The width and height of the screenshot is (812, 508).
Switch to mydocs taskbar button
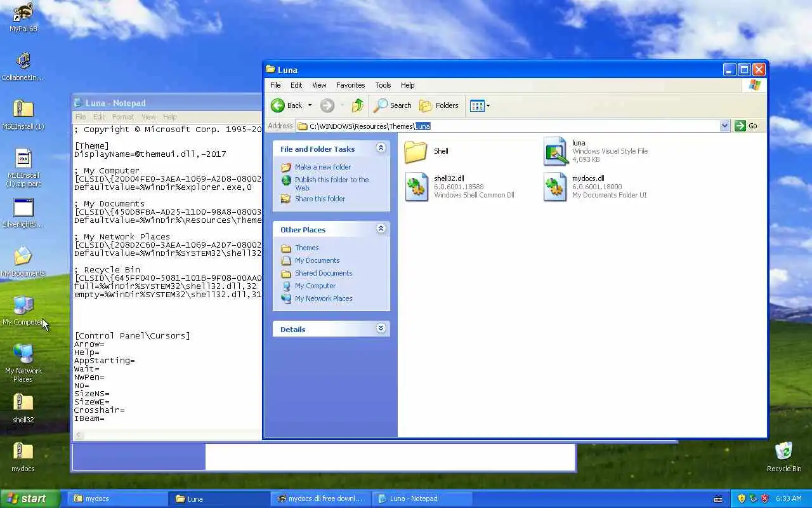117,498
